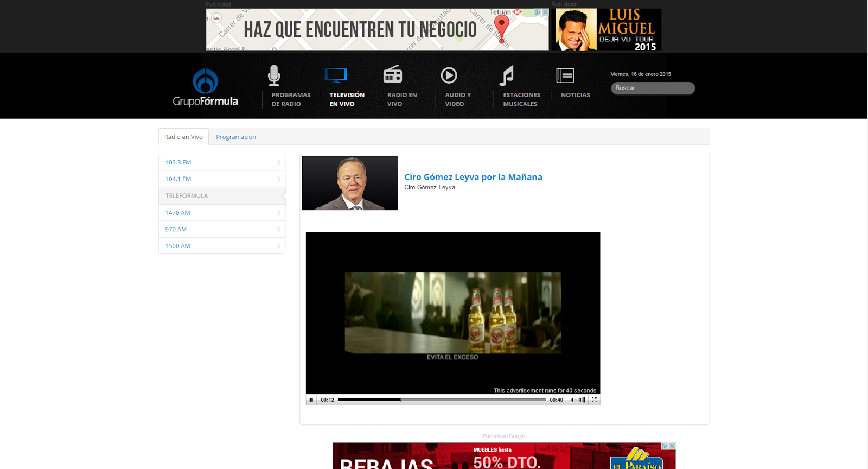Click the Ciro Gómez Leyva host photo
Image resolution: width=868 pixels, height=469 pixels.
350,183
